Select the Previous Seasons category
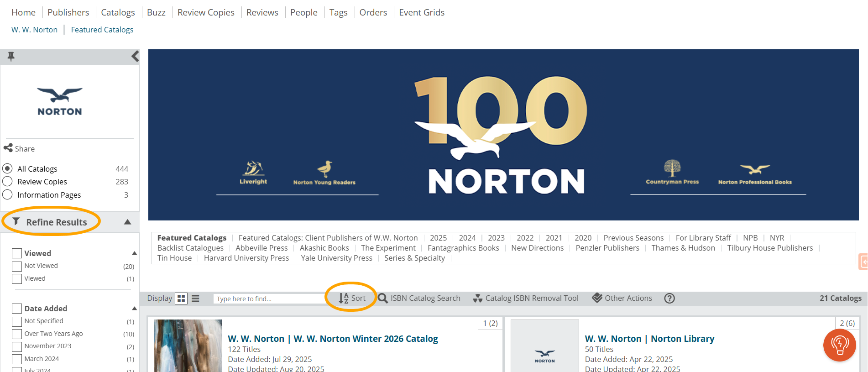This screenshot has height=372, width=868. tap(633, 238)
